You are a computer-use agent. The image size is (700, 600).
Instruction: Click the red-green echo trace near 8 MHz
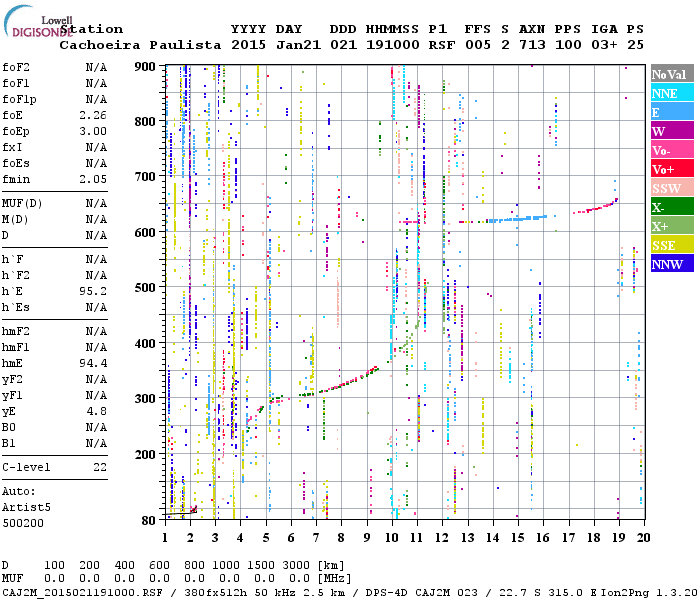[348, 382]
